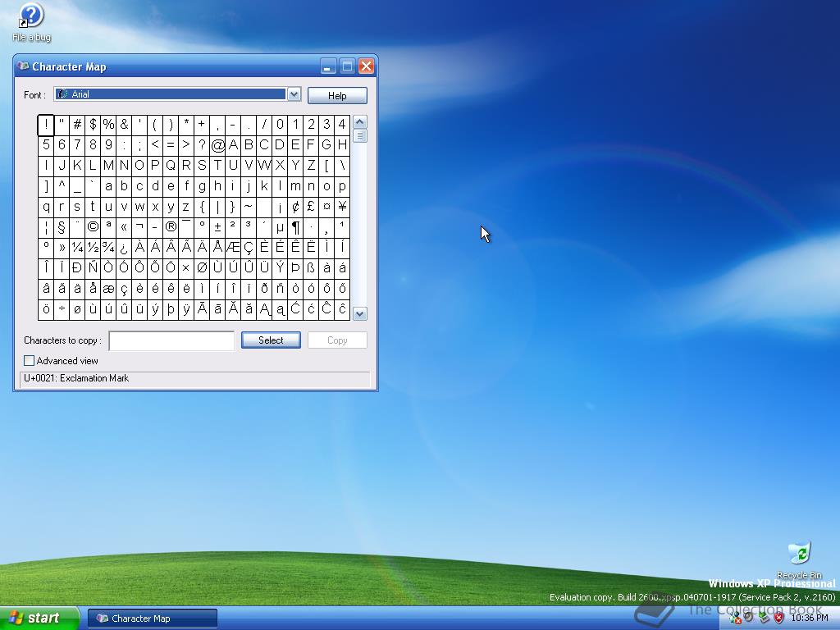Image resolution: width=840 pixels, height=630 pixels.
Task: Pick the ½ one-half fraction cell
Action: [x=93, y=248]
